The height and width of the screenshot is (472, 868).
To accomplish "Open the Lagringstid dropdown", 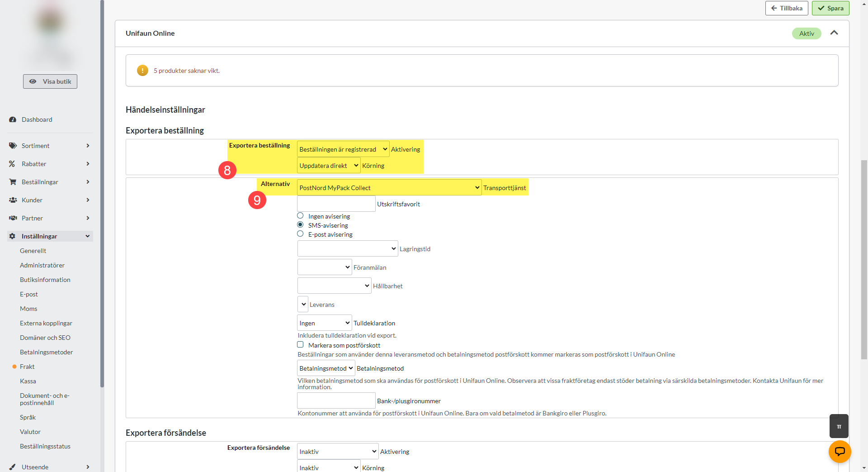I will (347, 248).
